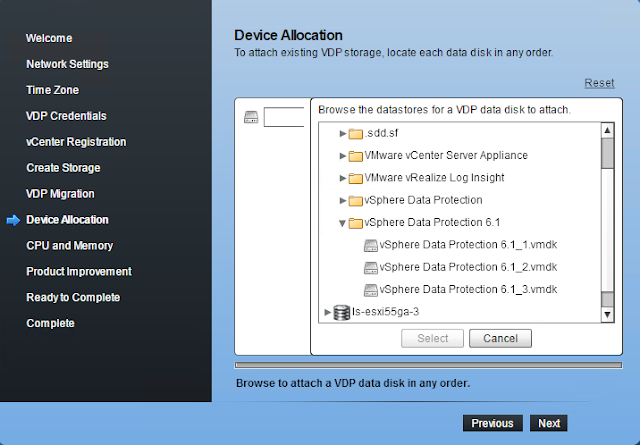The image size is (640, 445).
Task: Go to the Device Allocation step
Action: (x=67, y=220)
